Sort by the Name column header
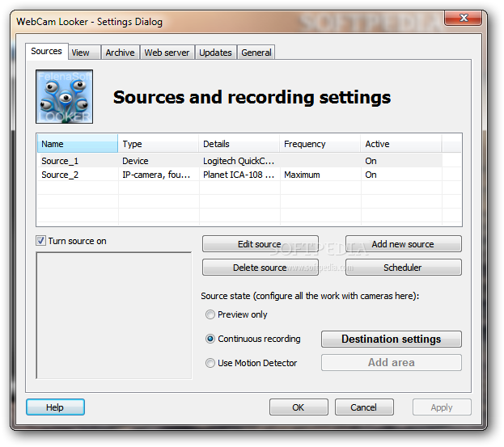Screen dimensions: 504x447 tap(78, 144)
